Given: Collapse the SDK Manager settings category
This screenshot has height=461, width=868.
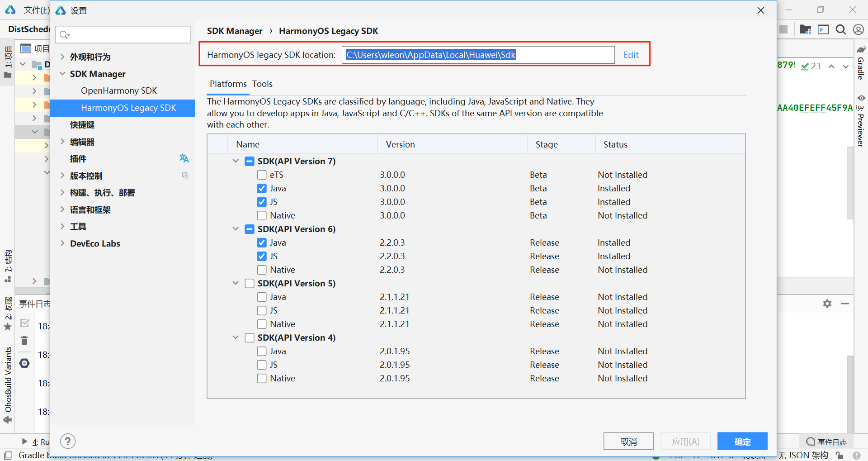Looking at the screenshot, I should point(62,74).
